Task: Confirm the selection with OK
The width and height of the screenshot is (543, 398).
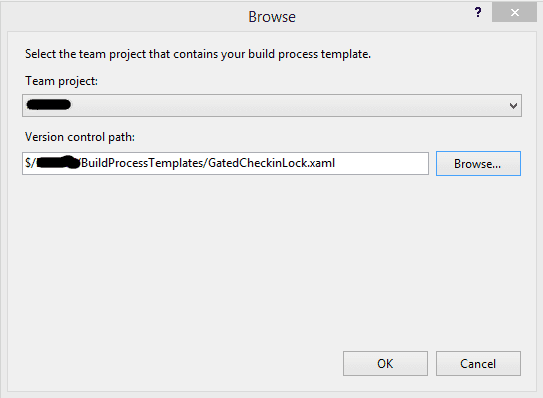Action: (x=385, y=364)
